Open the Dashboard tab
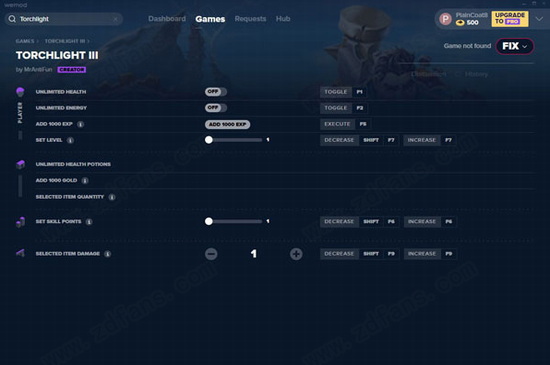This screenshot has width=550, height=365. pos(167,19)
